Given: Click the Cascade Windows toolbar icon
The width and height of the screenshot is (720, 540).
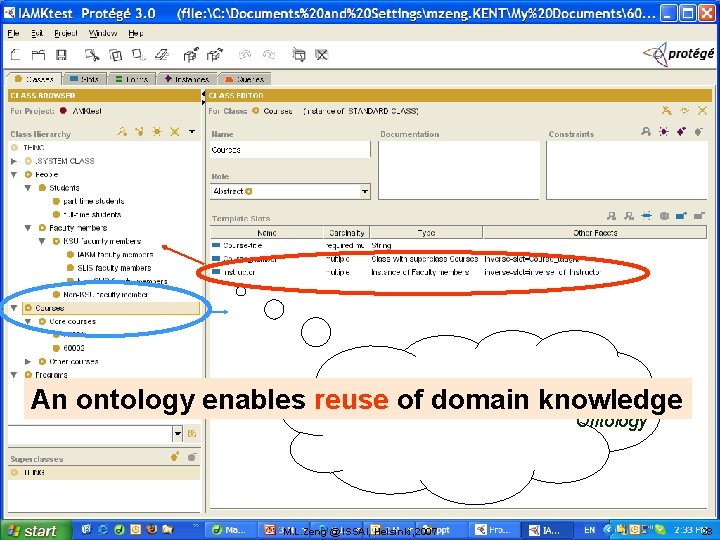Looking at the screenshot, I should [x=299, y=55].
